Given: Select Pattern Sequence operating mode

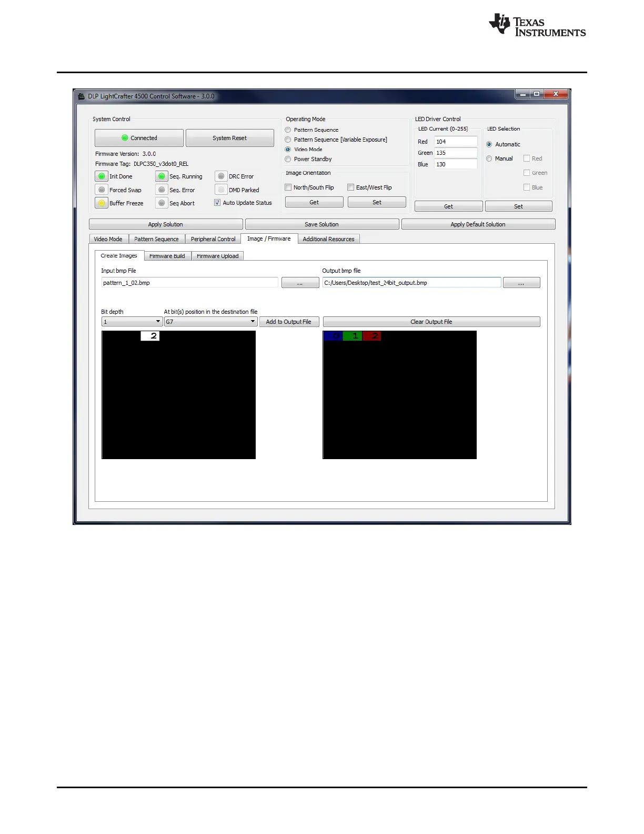Looking at the screenshot, I should click(288, 130).
